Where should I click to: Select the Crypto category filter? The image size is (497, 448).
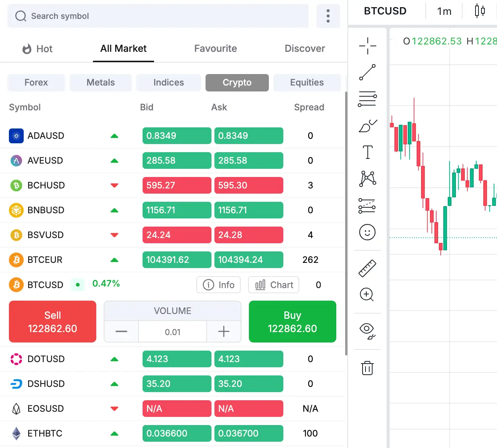[x=237, y=83]
